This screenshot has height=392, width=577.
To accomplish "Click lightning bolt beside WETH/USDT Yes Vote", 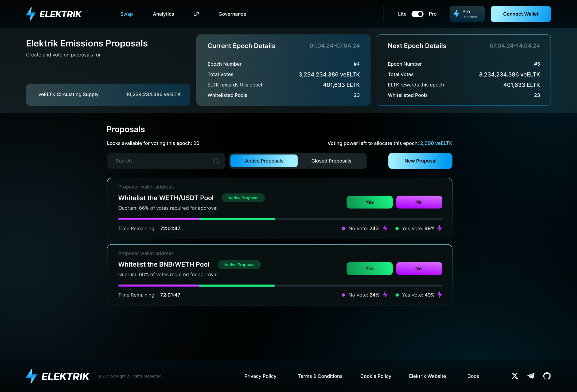I will (x=440, y=228).
